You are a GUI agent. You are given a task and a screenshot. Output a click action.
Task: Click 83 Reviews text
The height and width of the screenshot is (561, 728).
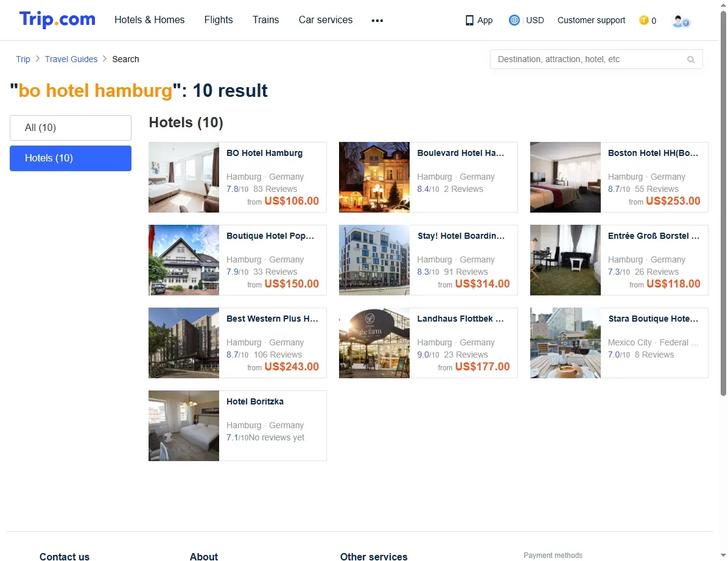275,189
